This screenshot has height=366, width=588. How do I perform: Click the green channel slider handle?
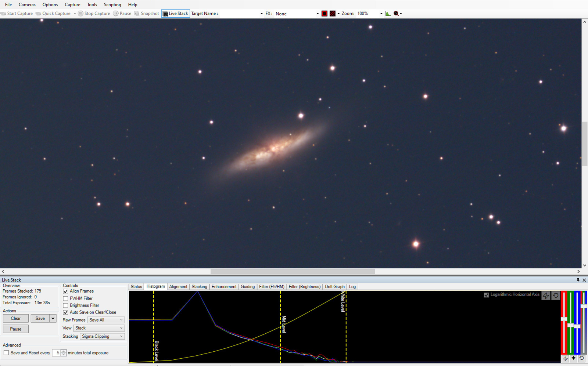(570, 325)
